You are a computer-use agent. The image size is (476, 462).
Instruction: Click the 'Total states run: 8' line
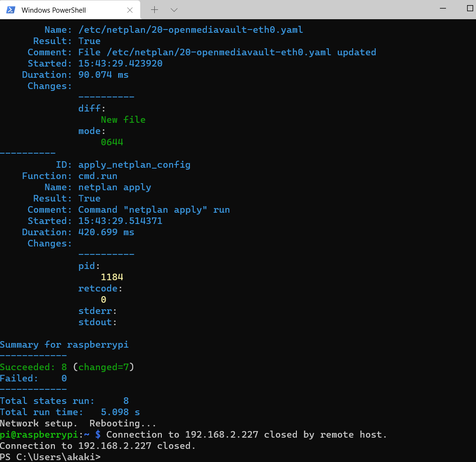64,401
